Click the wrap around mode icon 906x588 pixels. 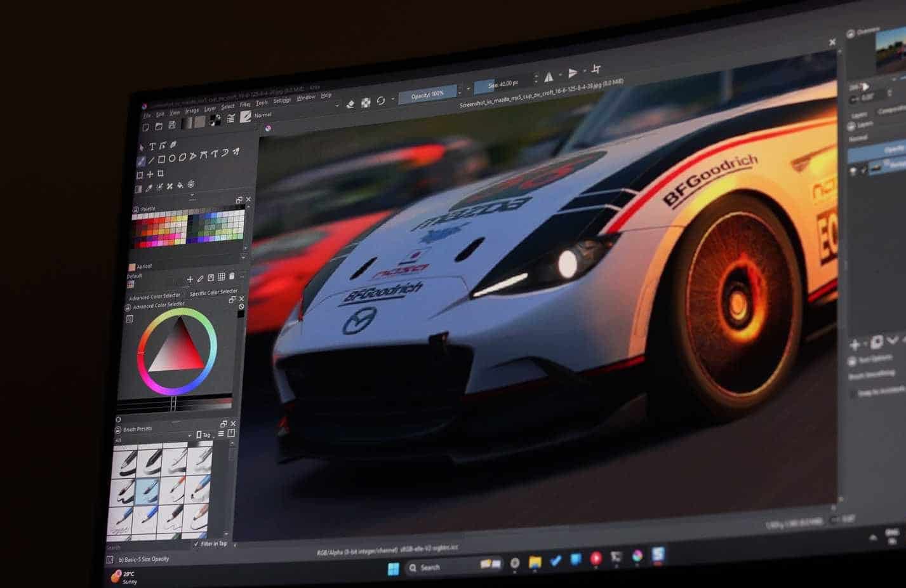(596, 69)
